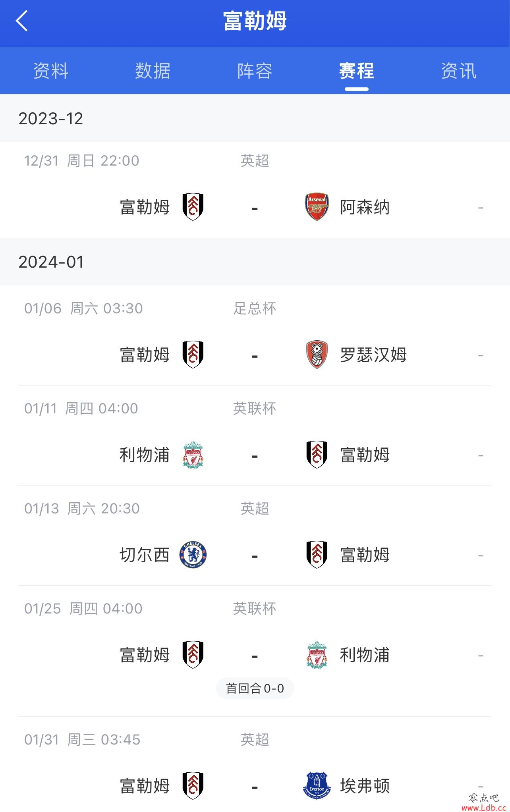
Task: Tap the back arrow icon
Action: point(22,21)
